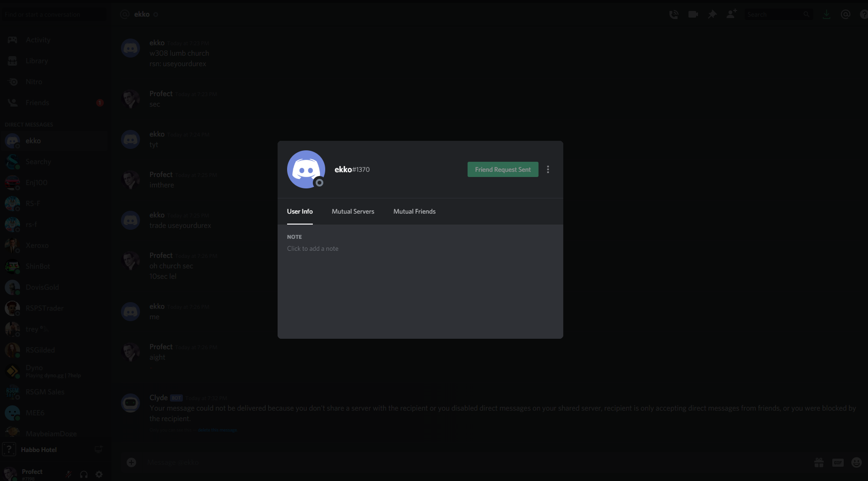
Task: Open the RSGilded direct message
Action: pos(54,350)
